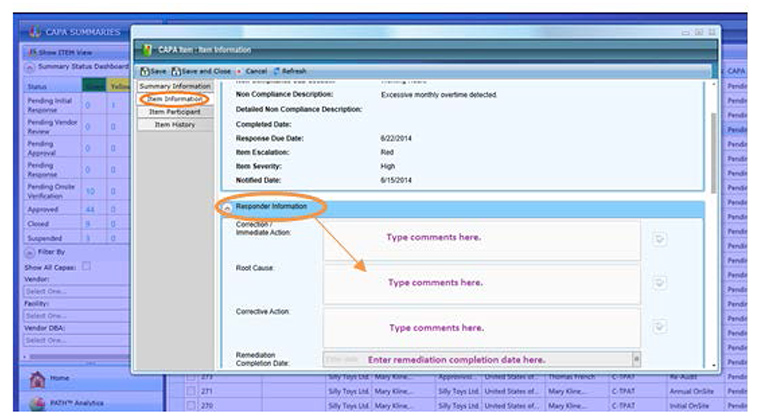Click icon beside Correction / Immediate Action field

point(659,239)
